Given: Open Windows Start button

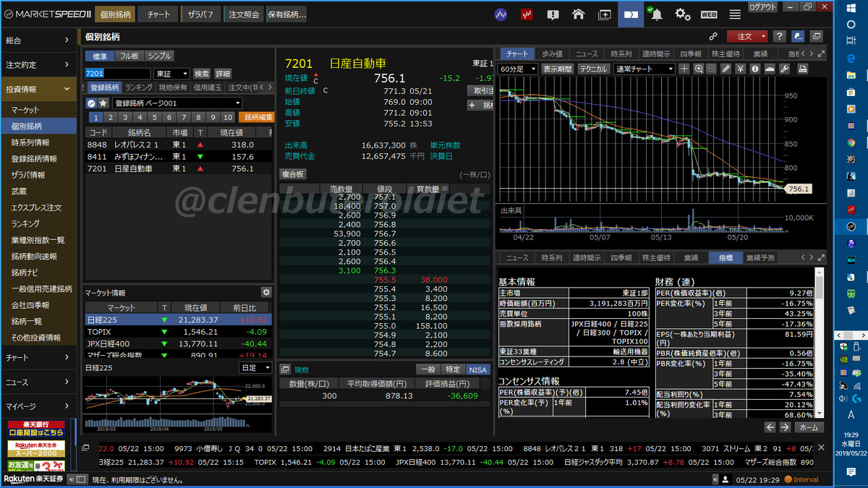Looking at the screenshot, I should [851, 7].
